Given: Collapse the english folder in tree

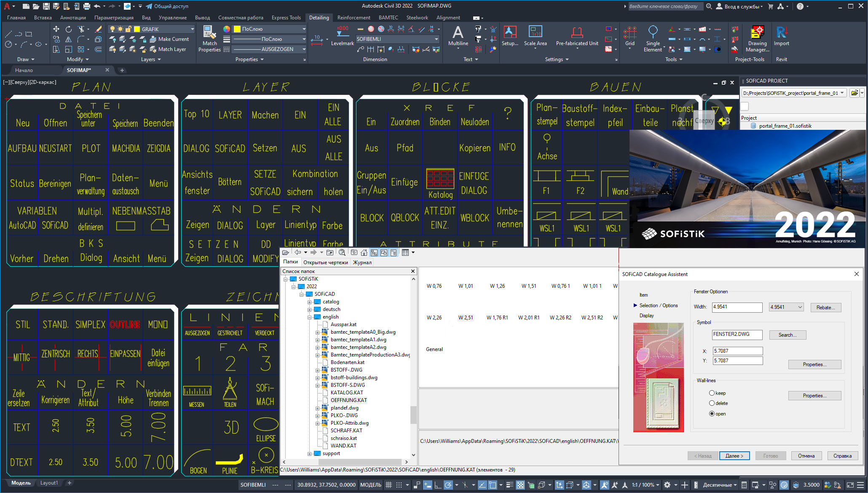Looking at the screenshot, I should coord(309,317).
